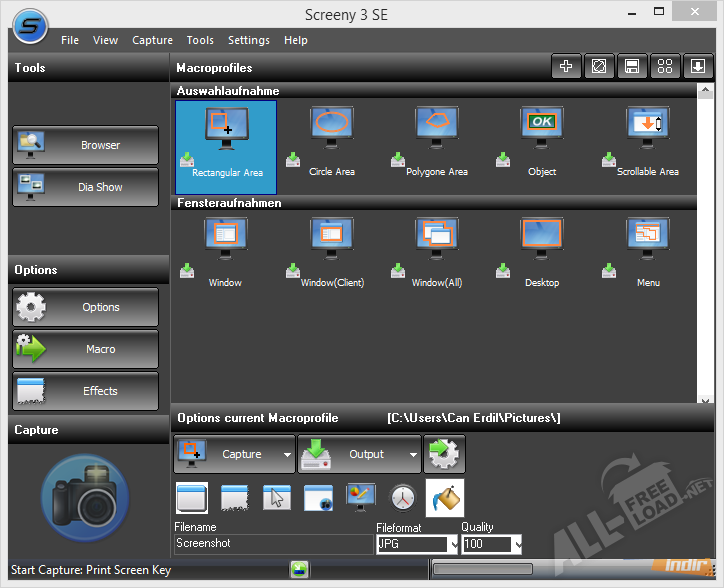This screenshot has height=588, width=724.
Task: Click the Browser button in Tools
Action: pos(86,146)
